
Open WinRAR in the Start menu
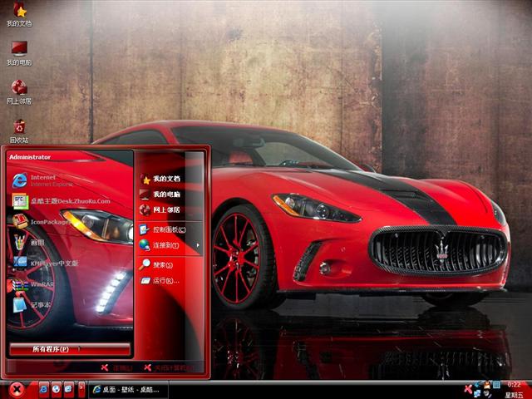(42, 284)
